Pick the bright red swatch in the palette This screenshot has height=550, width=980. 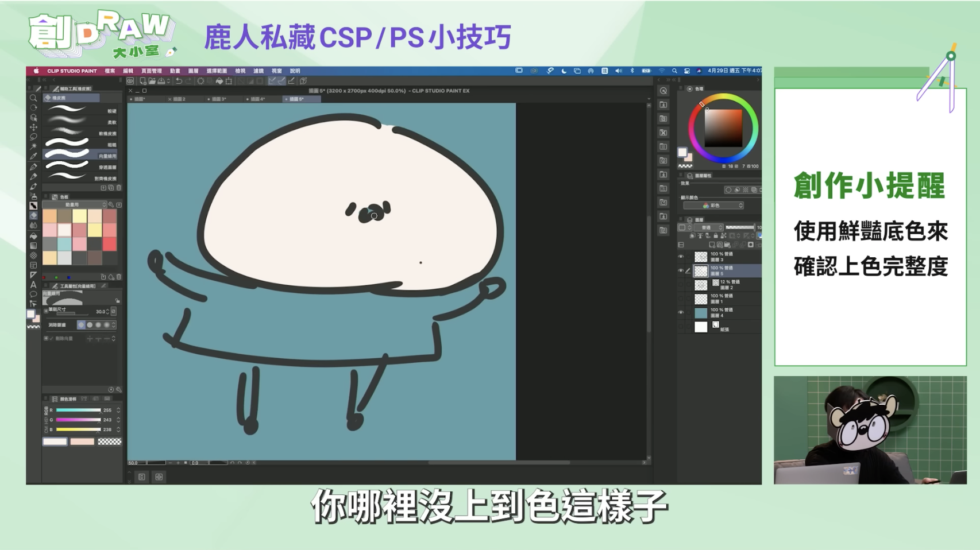(109, 243)
